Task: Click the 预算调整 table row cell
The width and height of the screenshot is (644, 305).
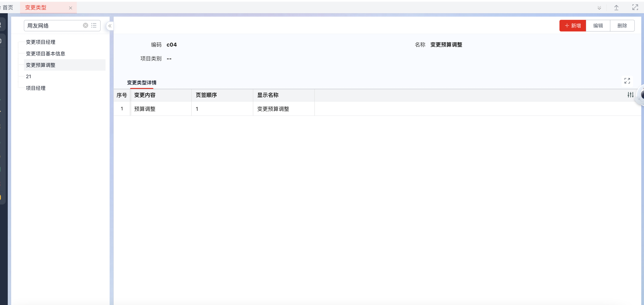Action: [x=145, y=109]
